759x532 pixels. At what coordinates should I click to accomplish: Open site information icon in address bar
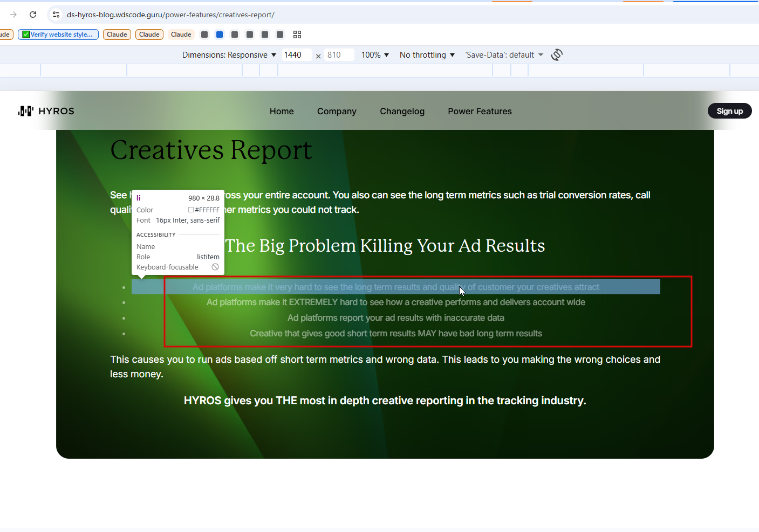(x=56, y=15)
